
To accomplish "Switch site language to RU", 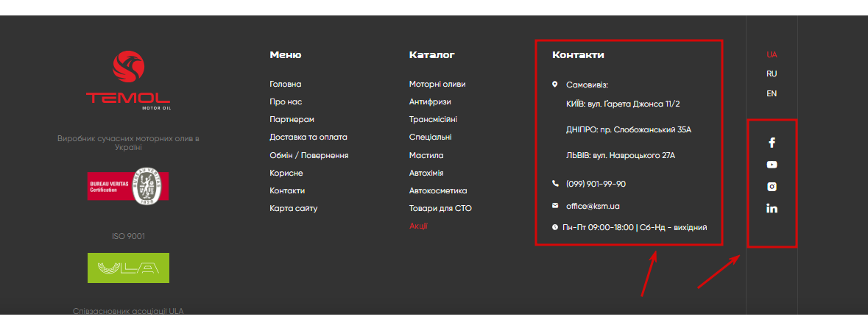I will click(x=772, y=74).
